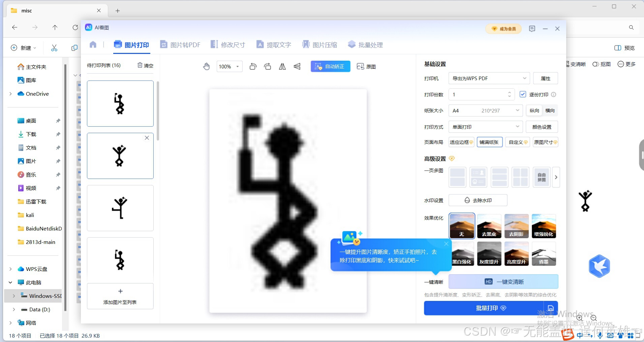Remove the second thumbnail with its X
Screen dimensions: 644x342
[147, 138]
